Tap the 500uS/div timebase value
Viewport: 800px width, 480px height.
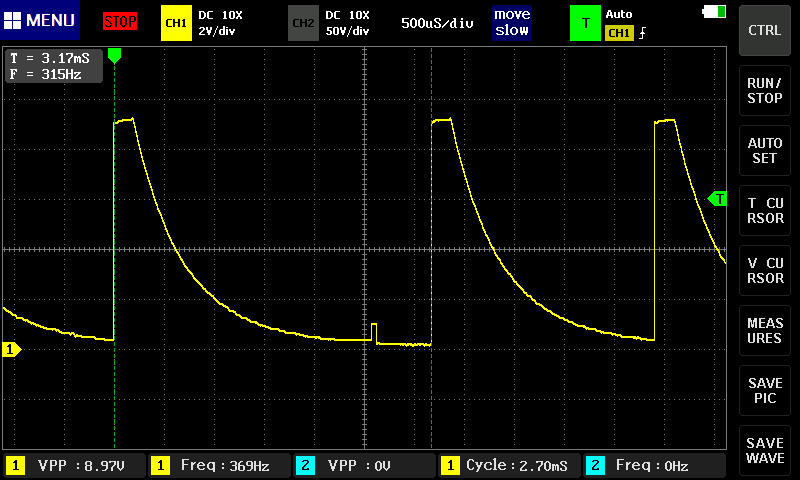coord(437,23)
